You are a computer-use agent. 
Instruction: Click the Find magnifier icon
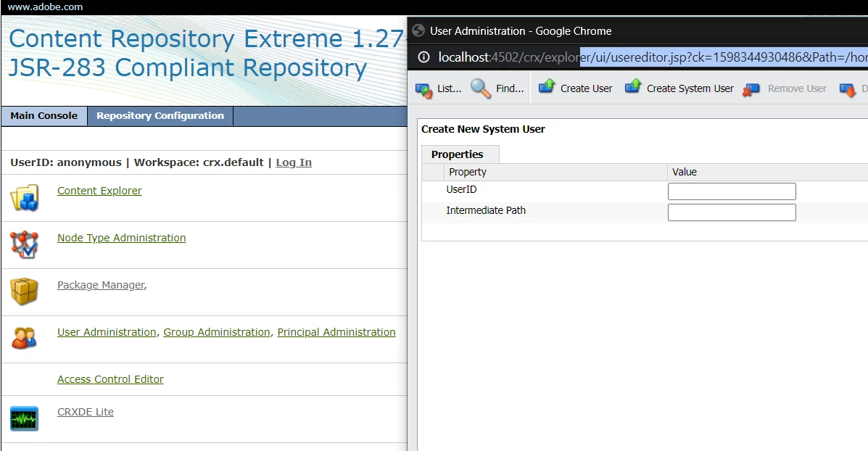point(481,88)
